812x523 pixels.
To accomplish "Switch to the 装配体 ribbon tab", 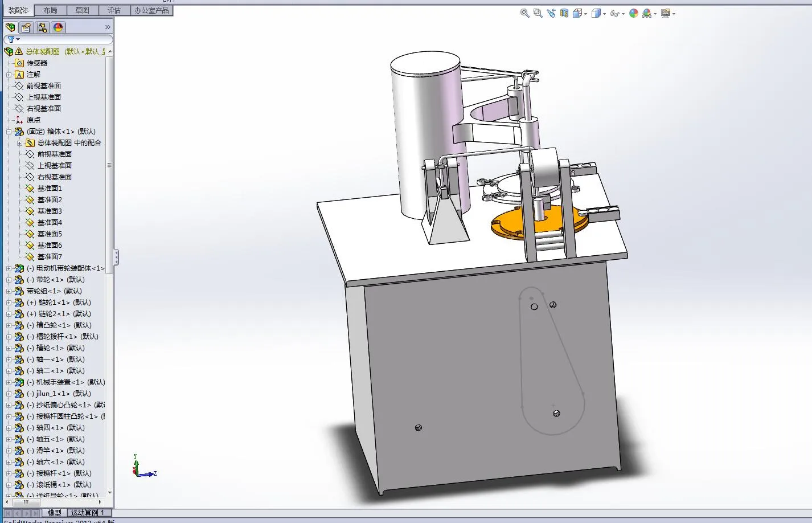I will click(x=18, y=10).
